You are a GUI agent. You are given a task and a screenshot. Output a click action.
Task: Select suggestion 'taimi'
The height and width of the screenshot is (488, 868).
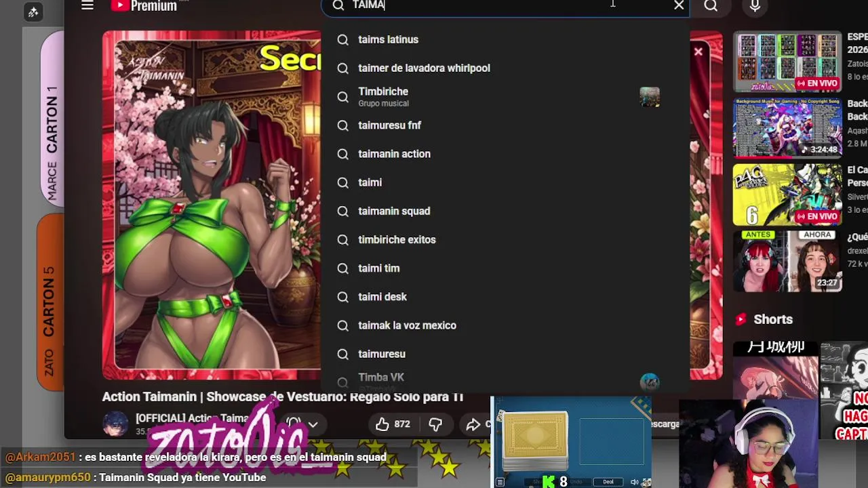pyautogui.click(x=505, y=182)
